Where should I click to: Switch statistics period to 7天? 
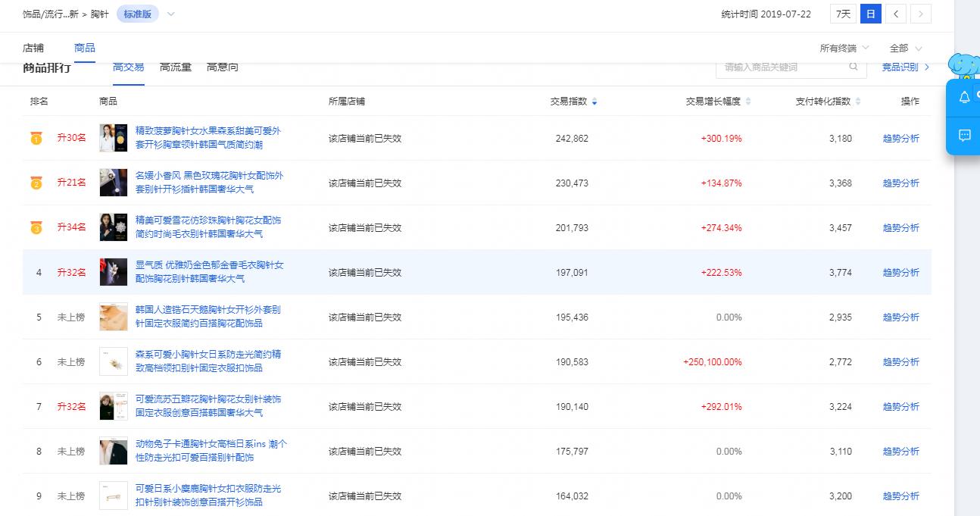point(842,13)
